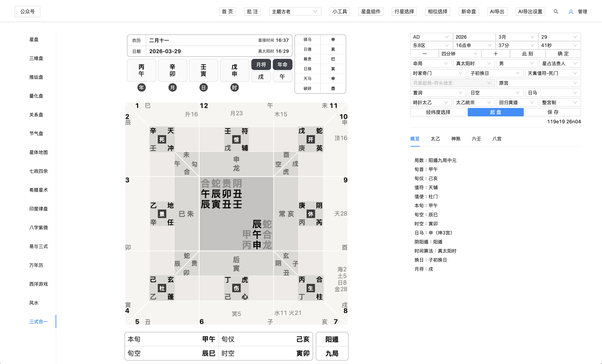This screenshot has width=602, height=364.
Task: Click the 景 door badge
Action: pos(162,214)
